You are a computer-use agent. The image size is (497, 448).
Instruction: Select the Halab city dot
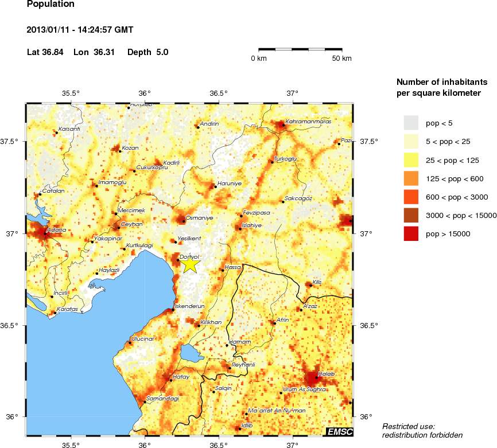[316, 377]
